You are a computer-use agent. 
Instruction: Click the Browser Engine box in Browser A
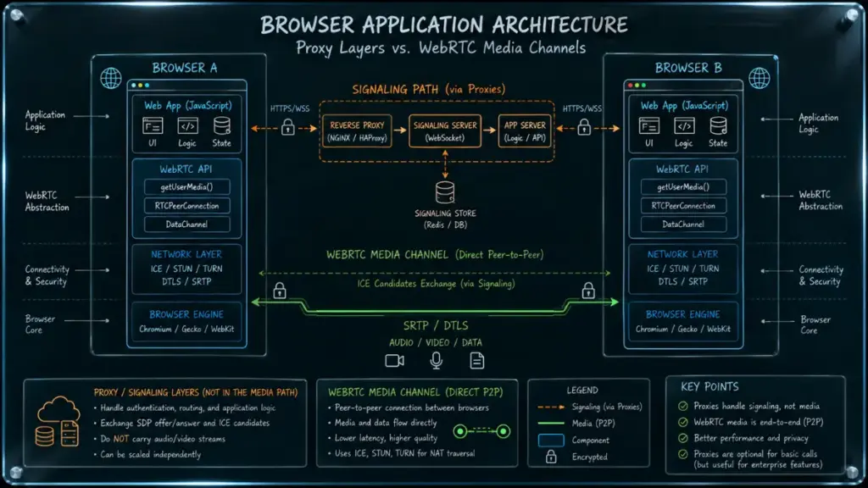(186, 323)
